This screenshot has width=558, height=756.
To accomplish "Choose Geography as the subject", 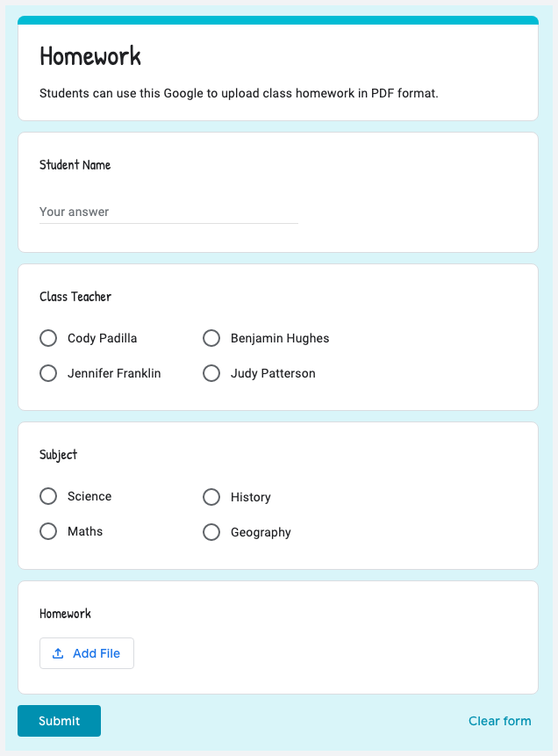I will pos(211,531).
